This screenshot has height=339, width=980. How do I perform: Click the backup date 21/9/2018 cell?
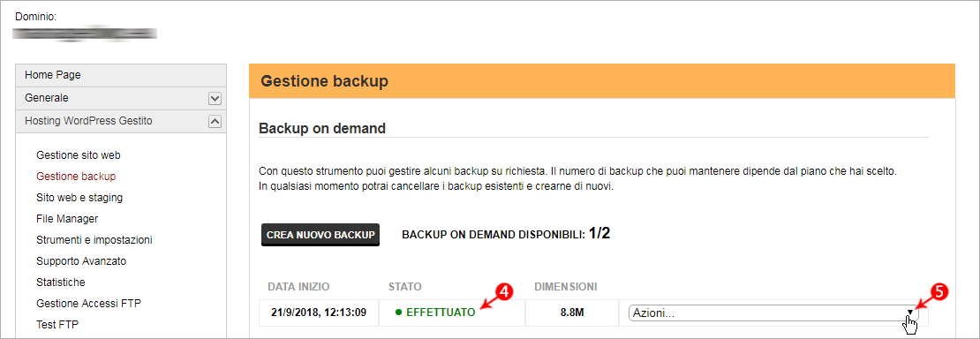[x=319, y=313]
